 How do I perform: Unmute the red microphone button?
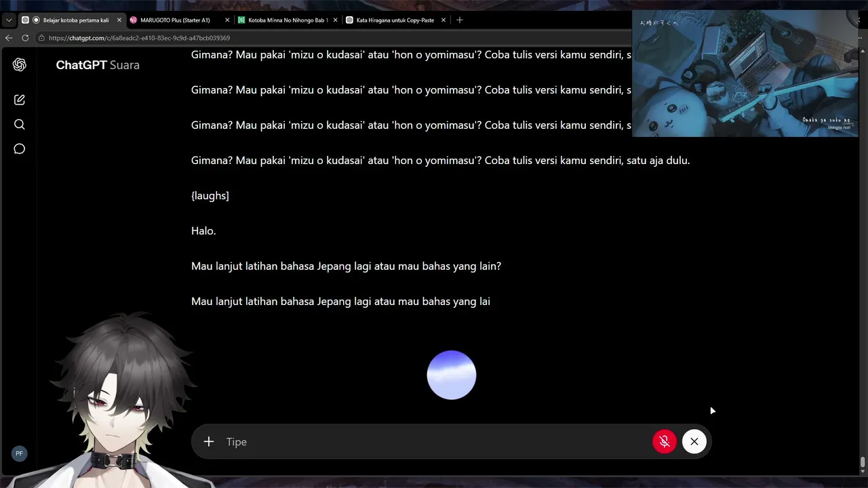pyautogui.click(x=665, y=441)
